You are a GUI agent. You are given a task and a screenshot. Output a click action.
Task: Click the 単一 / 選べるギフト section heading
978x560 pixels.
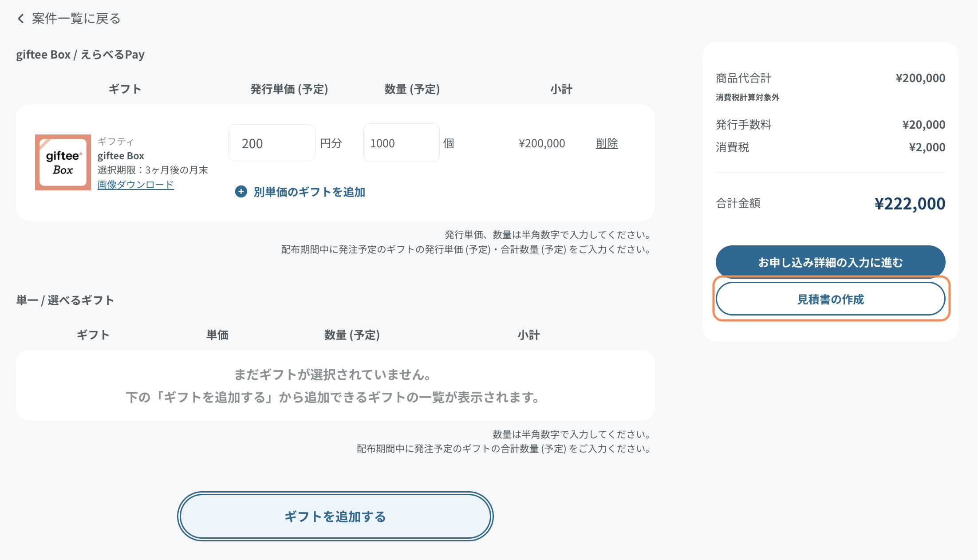65,300
